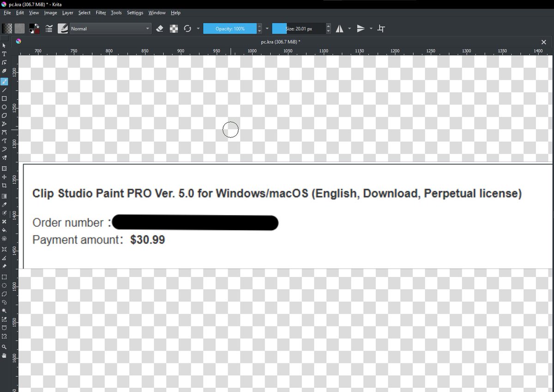Image resolution: width=554 pixels, height=392 pixels.
Task: Open the File menu
Action: tap(7, 13)
